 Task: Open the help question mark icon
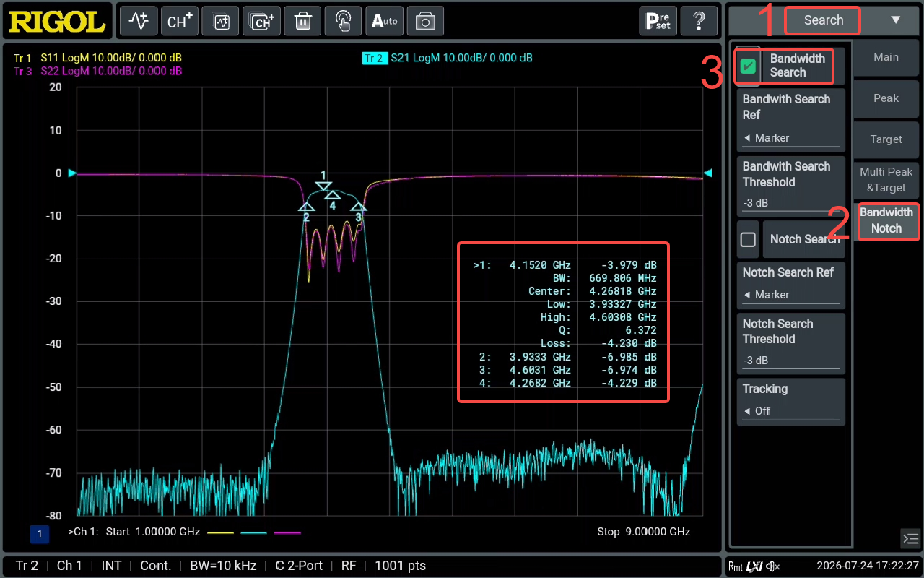tap(699, 21)
